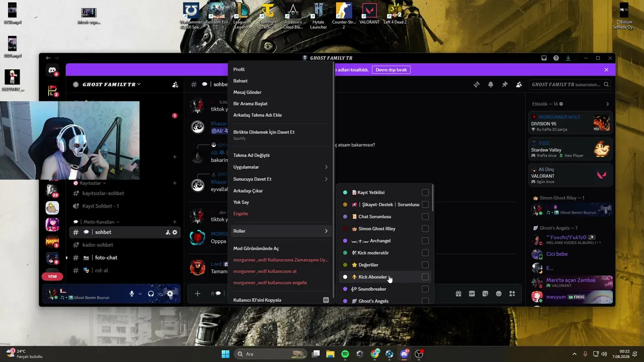Image resolution: width=644 pixels, height=362 pixels.
Task: Expand the Uygulamalar submenu
Action: coord(280,167)
